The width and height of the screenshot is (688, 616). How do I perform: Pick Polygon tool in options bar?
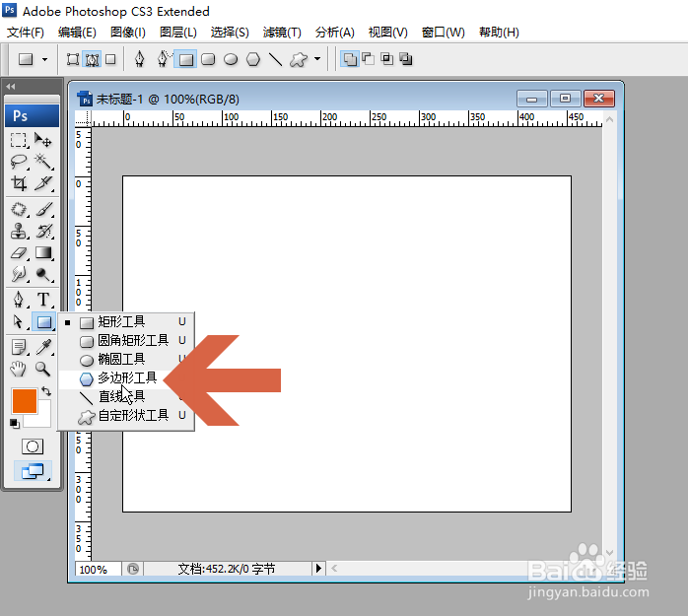point(253,59)
